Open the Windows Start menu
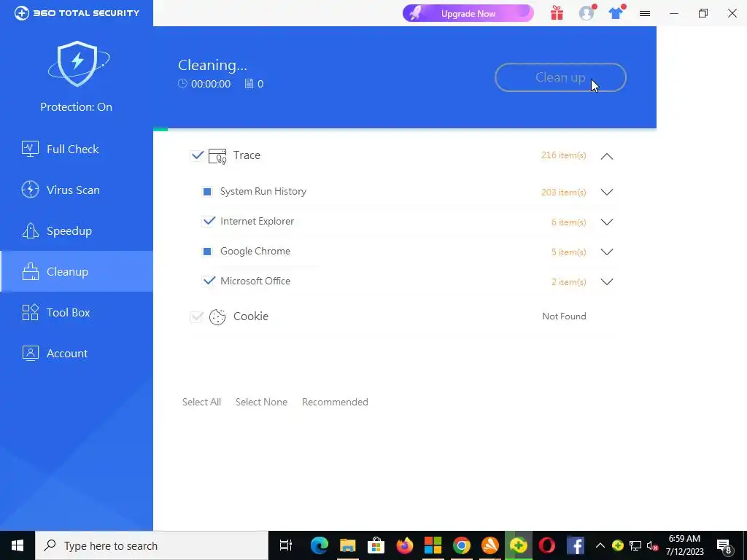Screen dimensions: 747x560 [18, 545]
